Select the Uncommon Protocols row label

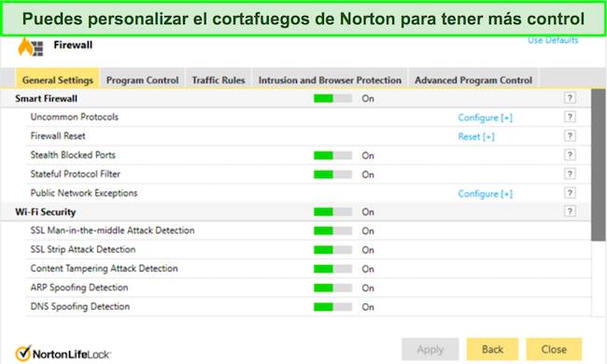point(75,117)
